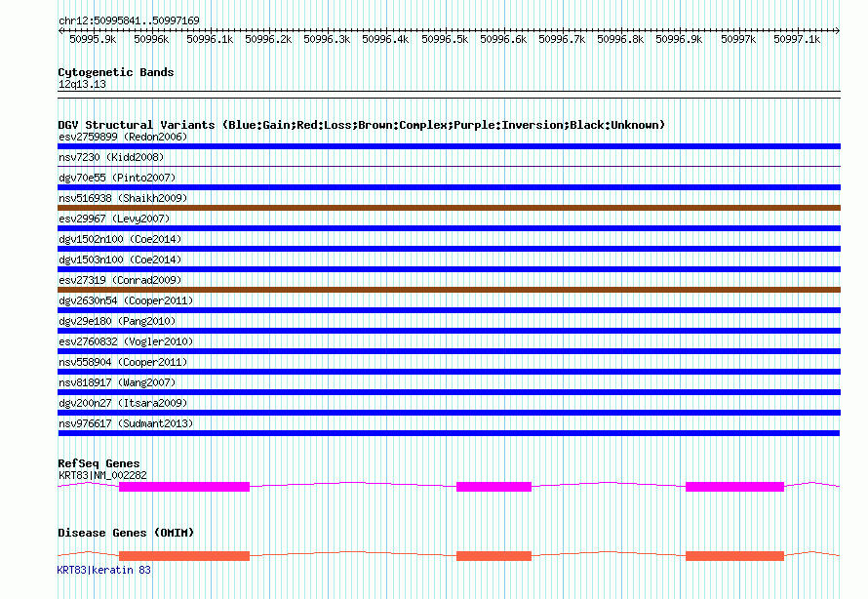Click the 50997k ruler tick label
Viewport: 868px width, 599px height.
pyautogui.click(x=738, y=39)
